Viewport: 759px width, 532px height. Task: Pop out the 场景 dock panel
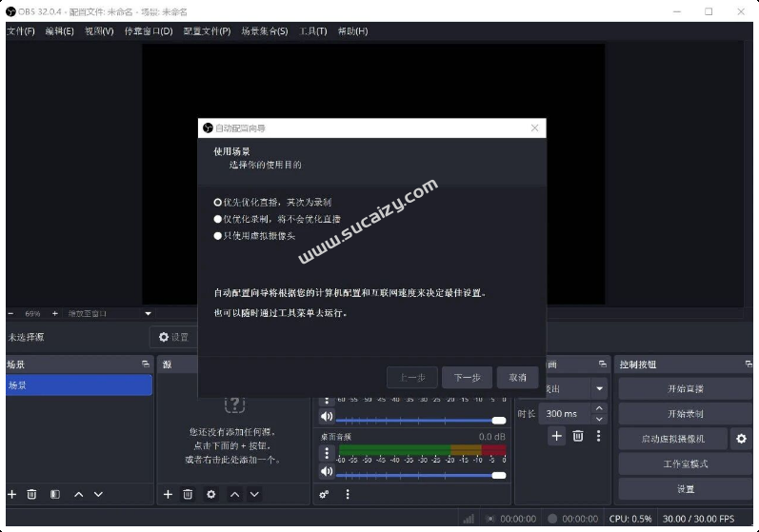[146, 365]
